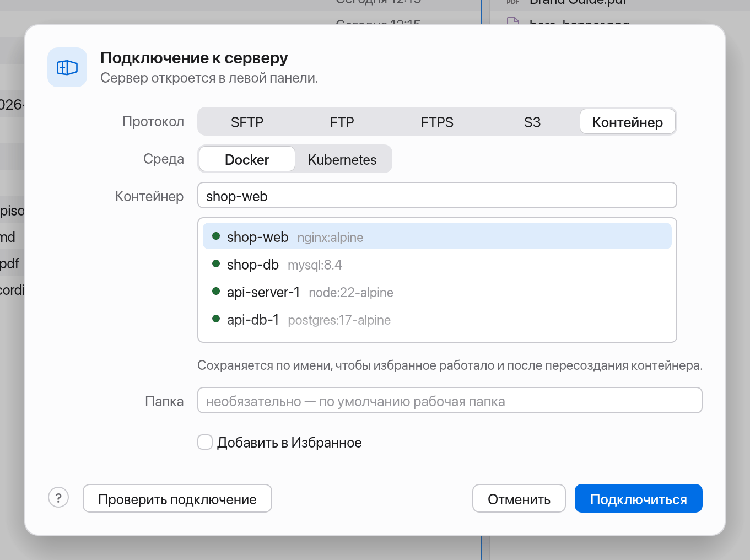750x560 pixels.
Task: Click the Контейнер name input field
Action: (x=437, y=196)
